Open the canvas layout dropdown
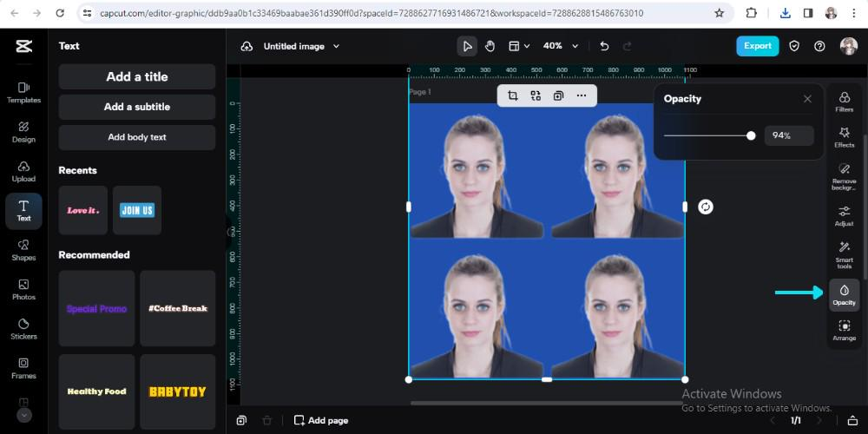 click(x=519, y=47)
